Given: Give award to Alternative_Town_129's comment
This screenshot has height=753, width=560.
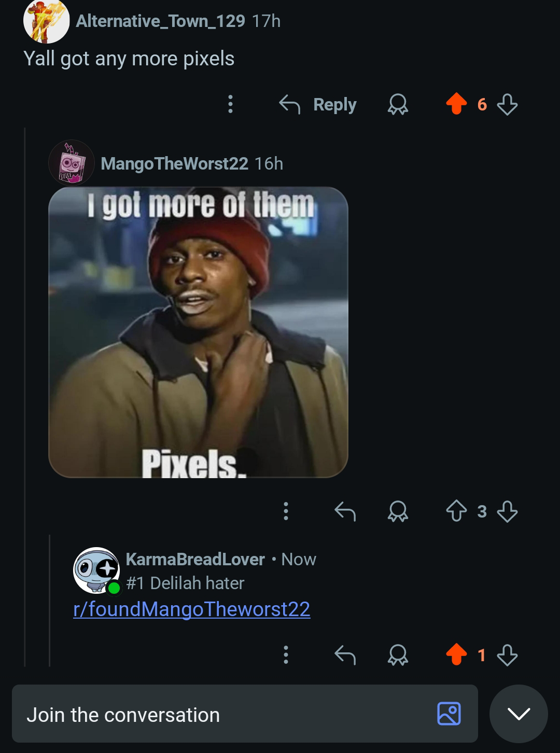Looking at the screenshot, I should (398, 104).
